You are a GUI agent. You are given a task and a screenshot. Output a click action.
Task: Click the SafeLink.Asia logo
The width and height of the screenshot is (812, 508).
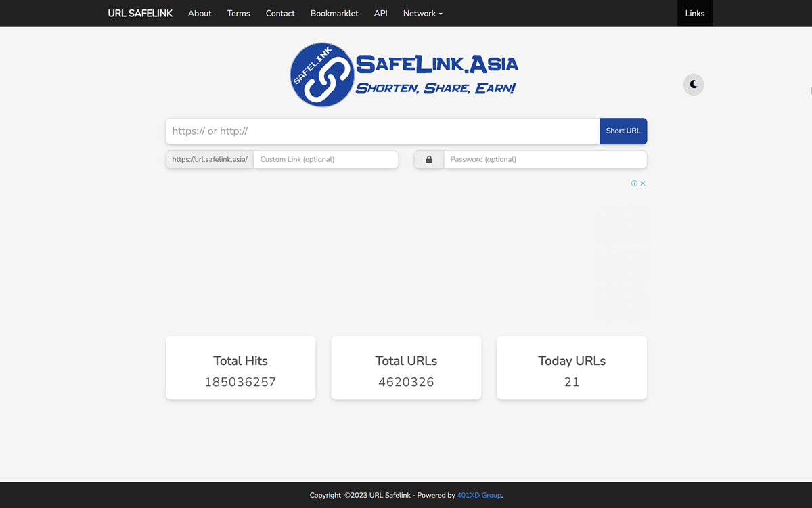tap(405, 75)
